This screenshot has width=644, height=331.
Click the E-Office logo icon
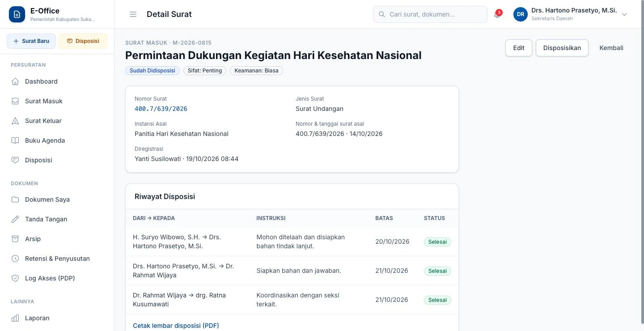(17, 14)
